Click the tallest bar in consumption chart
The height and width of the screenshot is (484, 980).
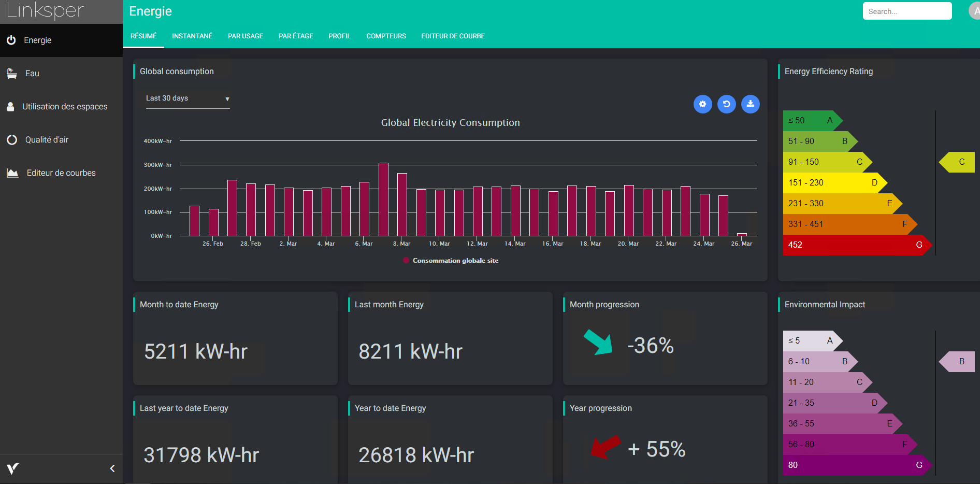383,200
